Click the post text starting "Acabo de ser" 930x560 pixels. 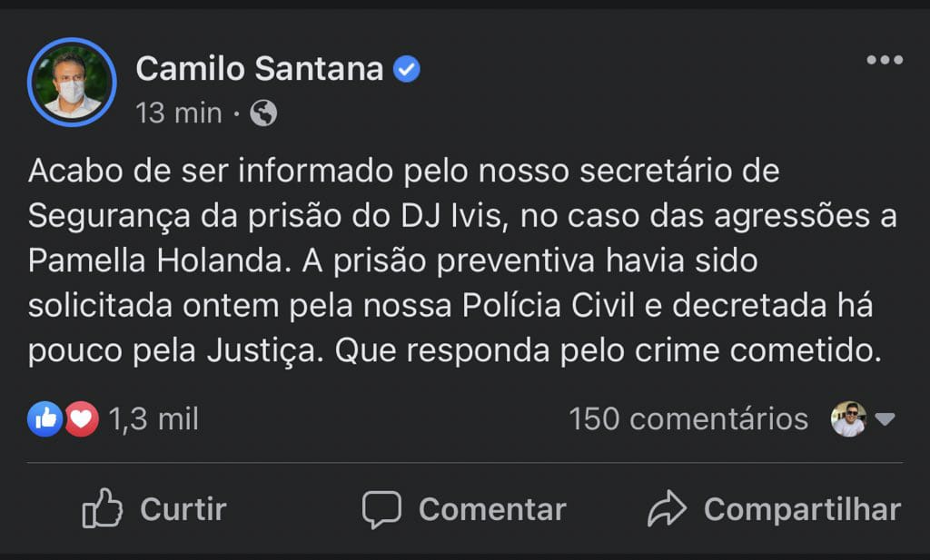454,260
